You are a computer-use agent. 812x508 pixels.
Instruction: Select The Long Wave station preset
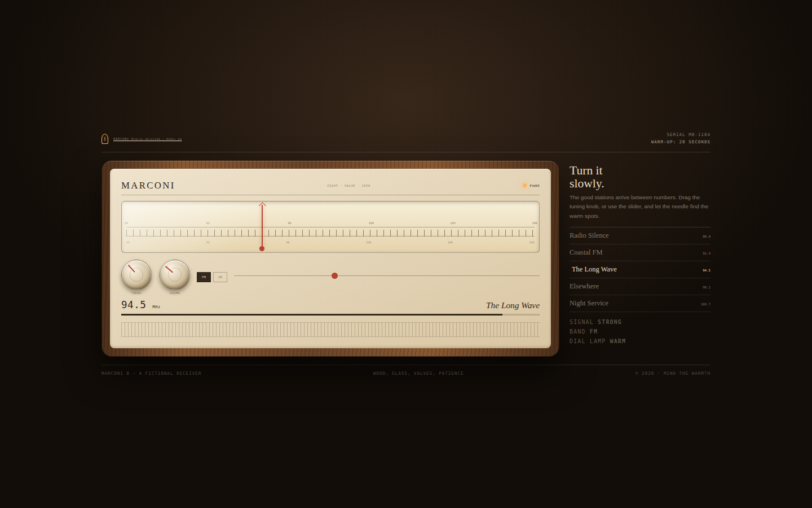640,270
